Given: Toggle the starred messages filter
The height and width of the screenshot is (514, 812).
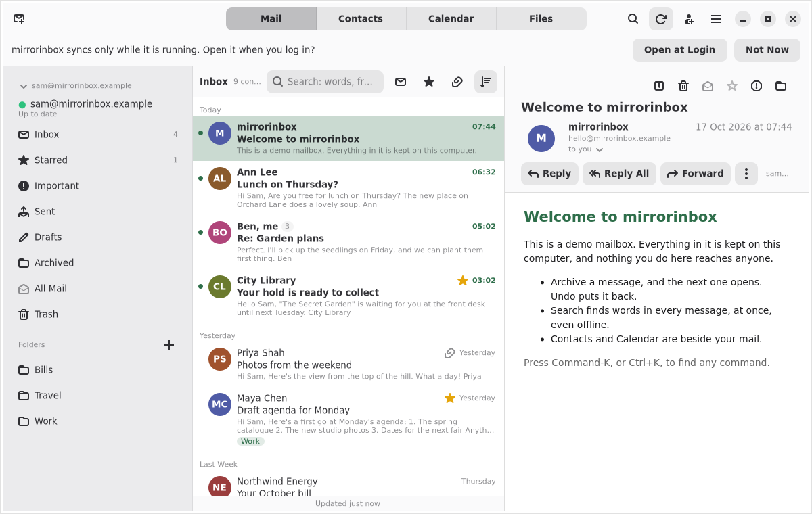Looking at the screenshot, I should (x=429, y=82).
